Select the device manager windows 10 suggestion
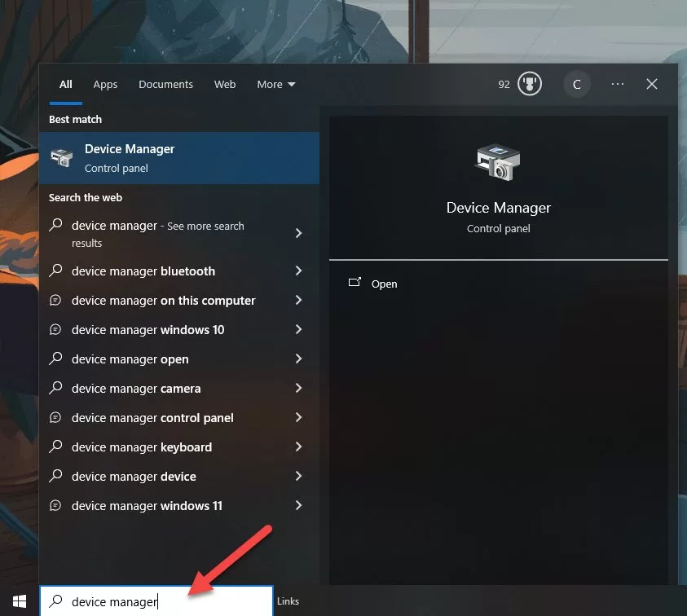Screen dimensions: 687x616 pyautogui.click(x=148, y=330)
